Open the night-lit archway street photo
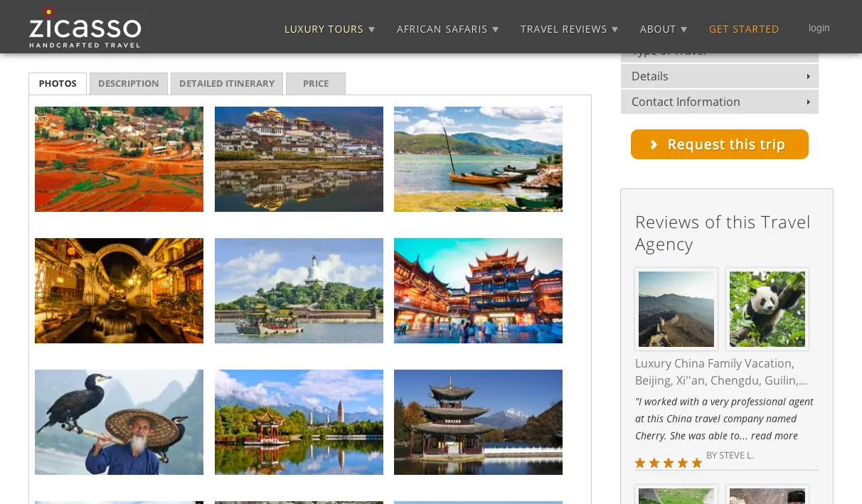The height and width of the screenshot is (504, 862). coord(119,291)
